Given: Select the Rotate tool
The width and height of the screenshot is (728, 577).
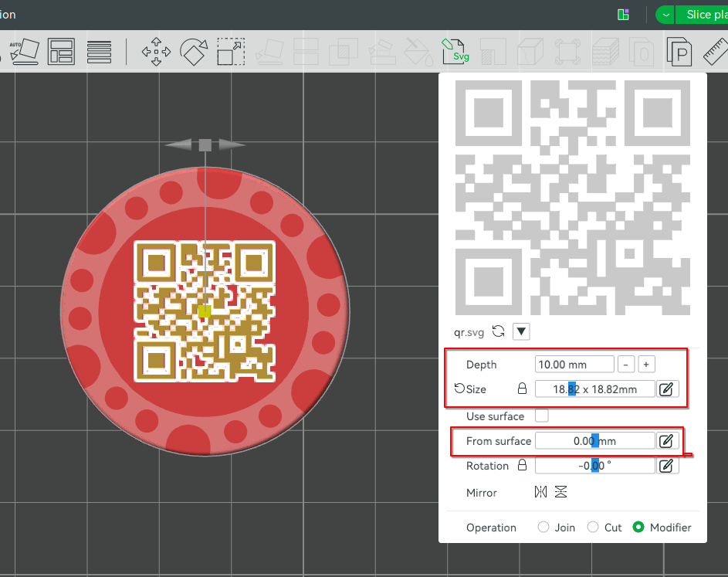Looking at the screenshot, I should point(193,52).
